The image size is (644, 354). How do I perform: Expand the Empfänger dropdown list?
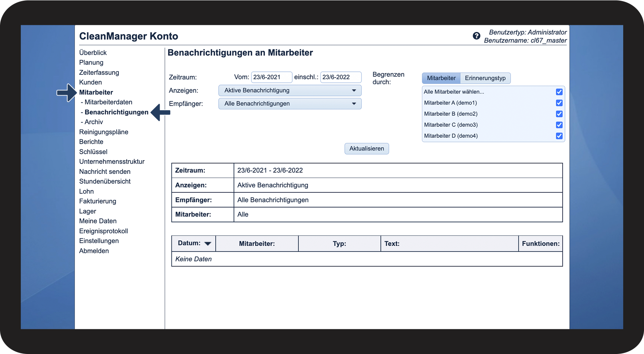coord(290,104)
